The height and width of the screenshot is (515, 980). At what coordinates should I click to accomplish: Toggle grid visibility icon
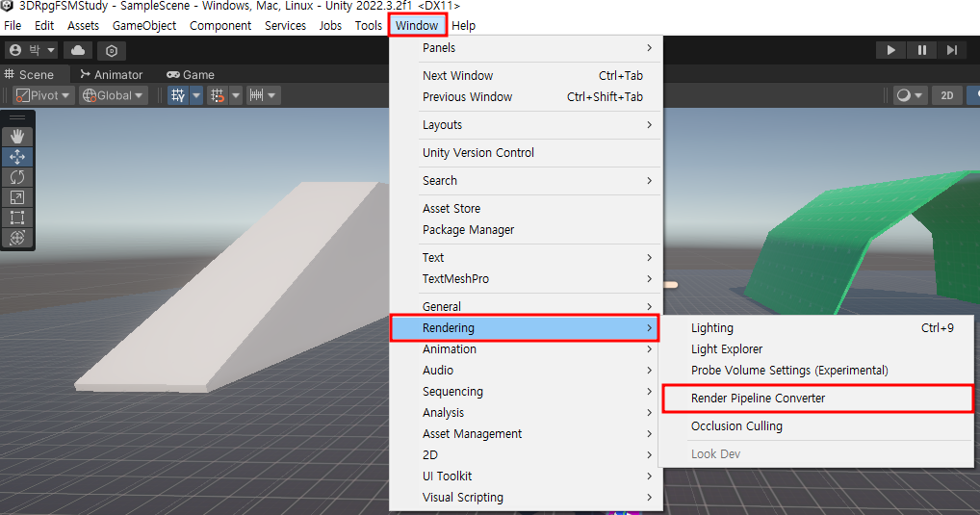pos(178,95)
